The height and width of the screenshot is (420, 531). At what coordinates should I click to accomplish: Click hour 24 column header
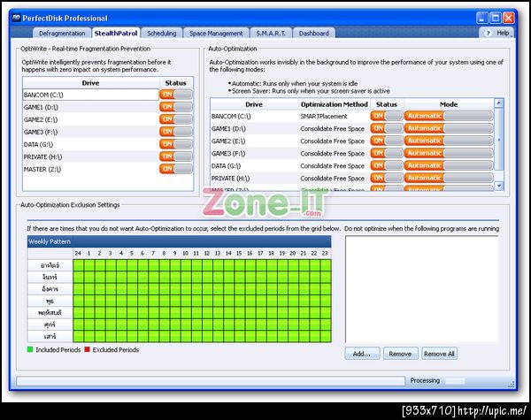tap(78, 253)
